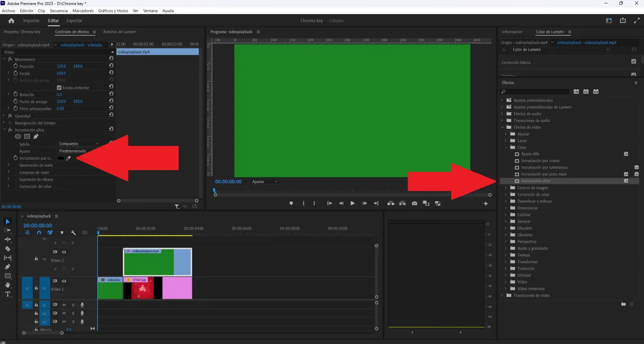
Task: Select the Incrustación ultra effect
Action: (536, 181)
